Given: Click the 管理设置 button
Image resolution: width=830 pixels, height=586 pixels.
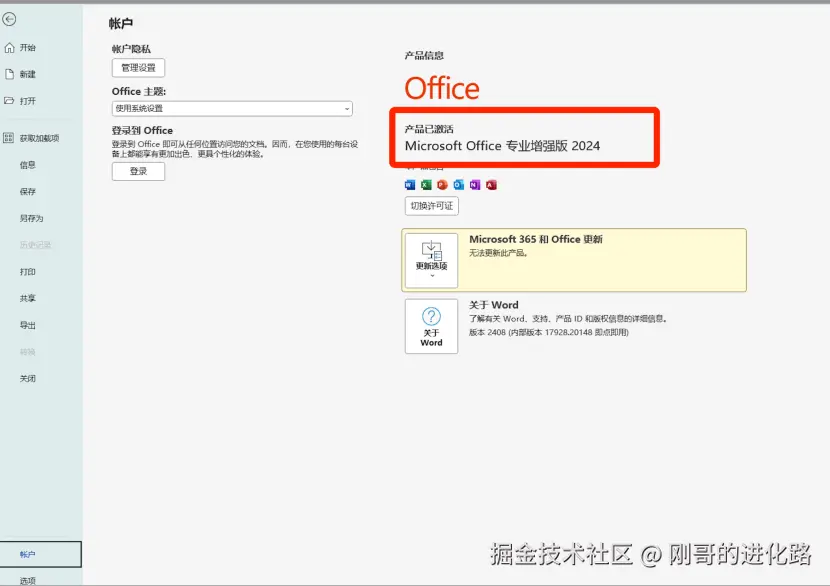Looking at the screenshot, I should [x=138, y=67].
